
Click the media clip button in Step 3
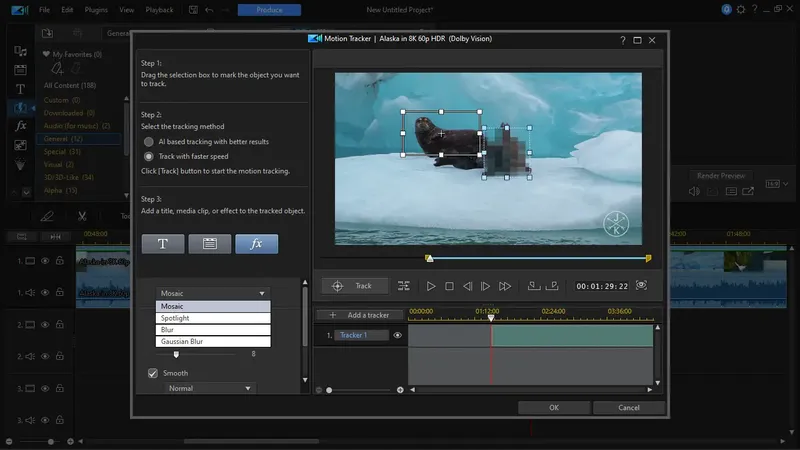coord(210,244)
